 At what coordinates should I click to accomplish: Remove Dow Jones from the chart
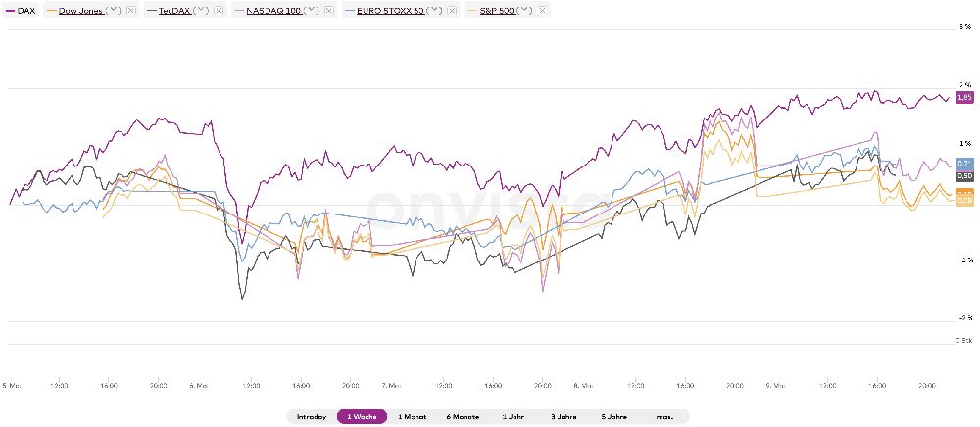pyautogui.click(x=131, y=10)
